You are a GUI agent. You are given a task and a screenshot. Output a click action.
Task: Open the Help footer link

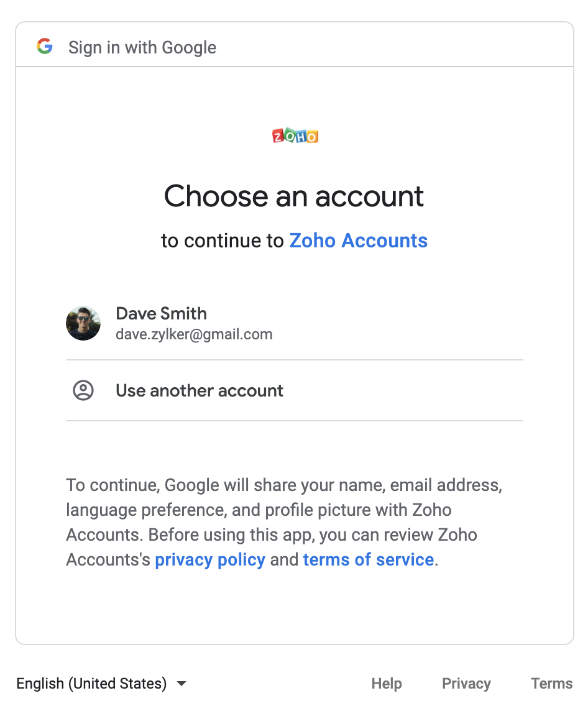coord(387,684)
